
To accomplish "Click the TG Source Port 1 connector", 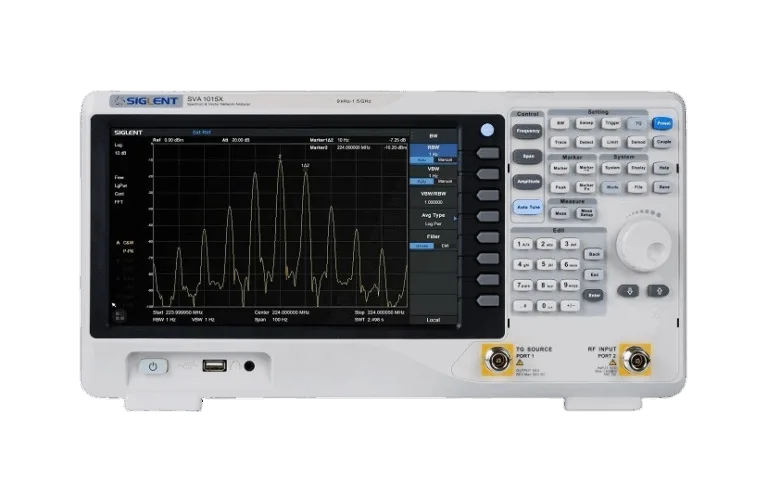I will (x=493, y=358).
